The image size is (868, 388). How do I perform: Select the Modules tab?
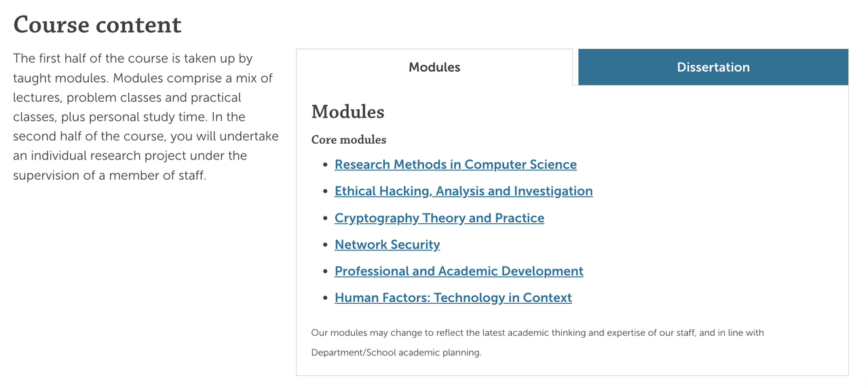(434, 67)
